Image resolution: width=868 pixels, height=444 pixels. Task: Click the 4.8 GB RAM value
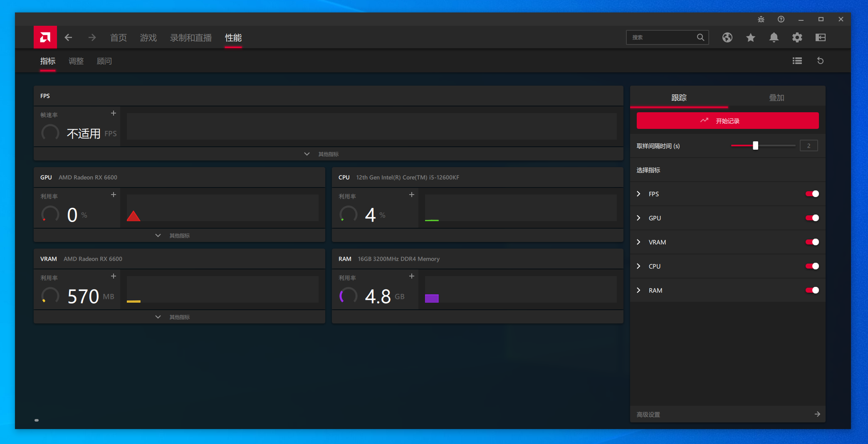385,296
